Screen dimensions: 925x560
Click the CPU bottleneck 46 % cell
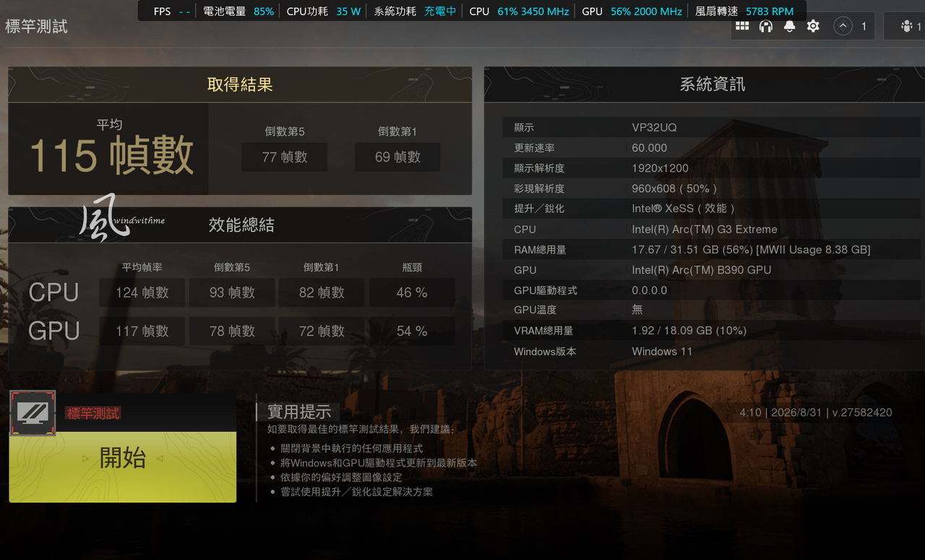[412, 293]
